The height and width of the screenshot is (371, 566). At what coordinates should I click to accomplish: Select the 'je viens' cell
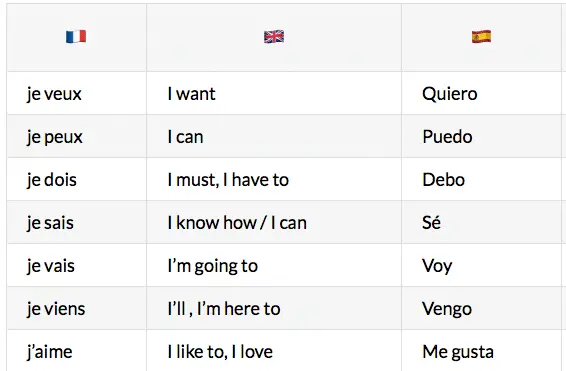click(77, 308)
